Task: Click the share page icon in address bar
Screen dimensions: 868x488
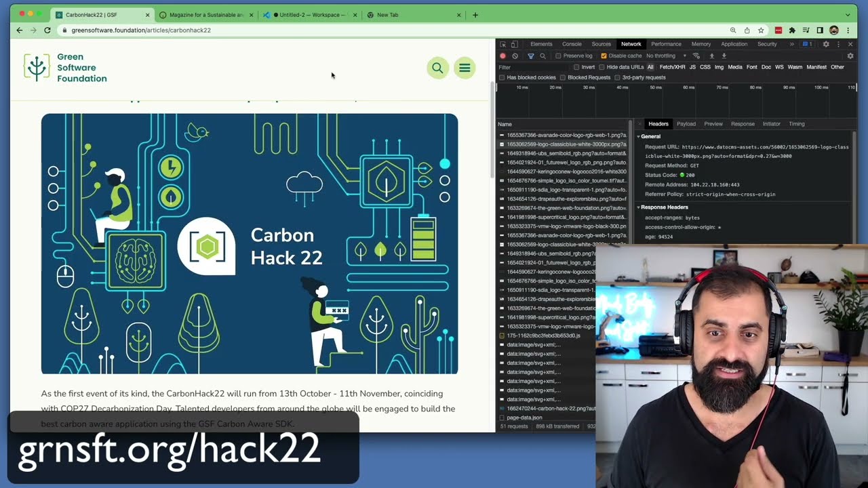Action: point(747,30)
